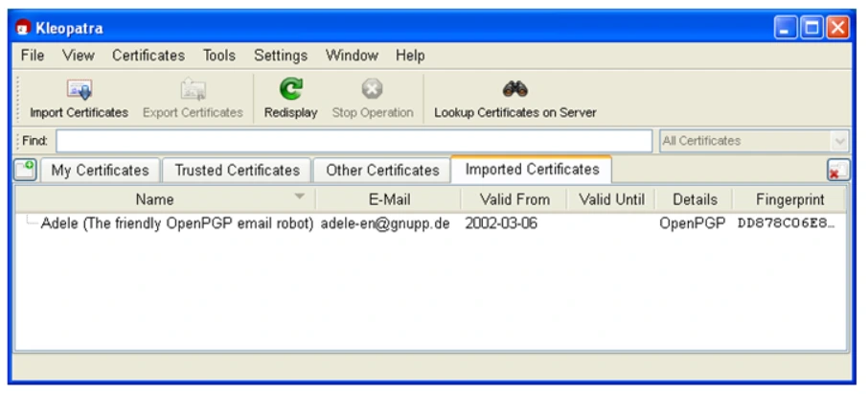Switch to the Other Certificates tab
This screenshot has height=394, width=868.
(x=382, y=170)
